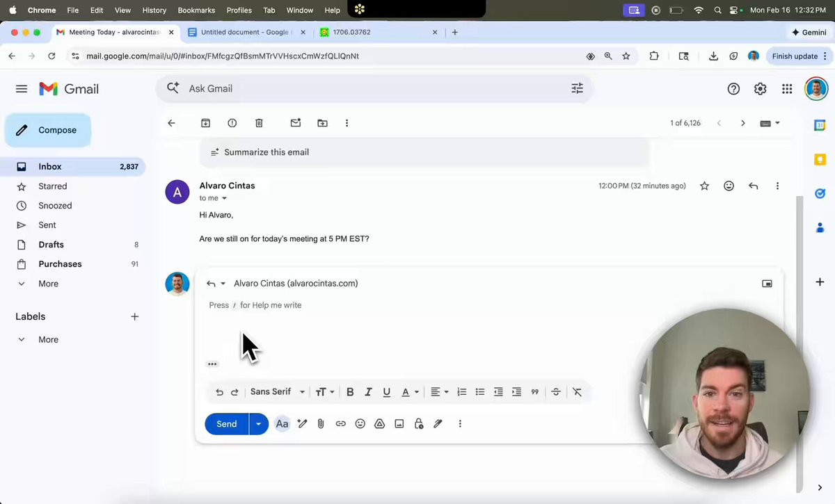Screen dimensions: 835x504
Task: Delete the email with trash icon
Action: click(x=259, y=123)
